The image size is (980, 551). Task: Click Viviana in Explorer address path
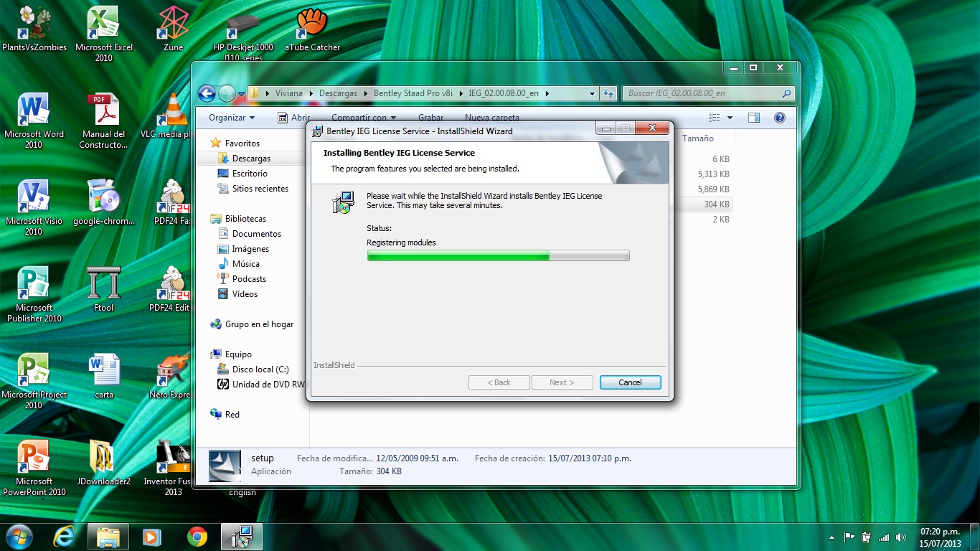[289, 93]
